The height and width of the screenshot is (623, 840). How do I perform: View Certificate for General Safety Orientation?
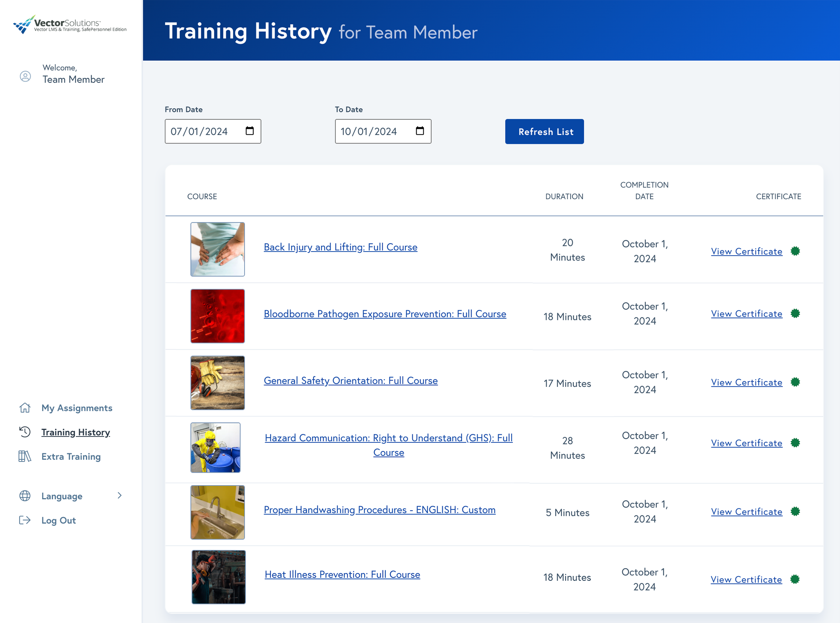click(746, 383)
